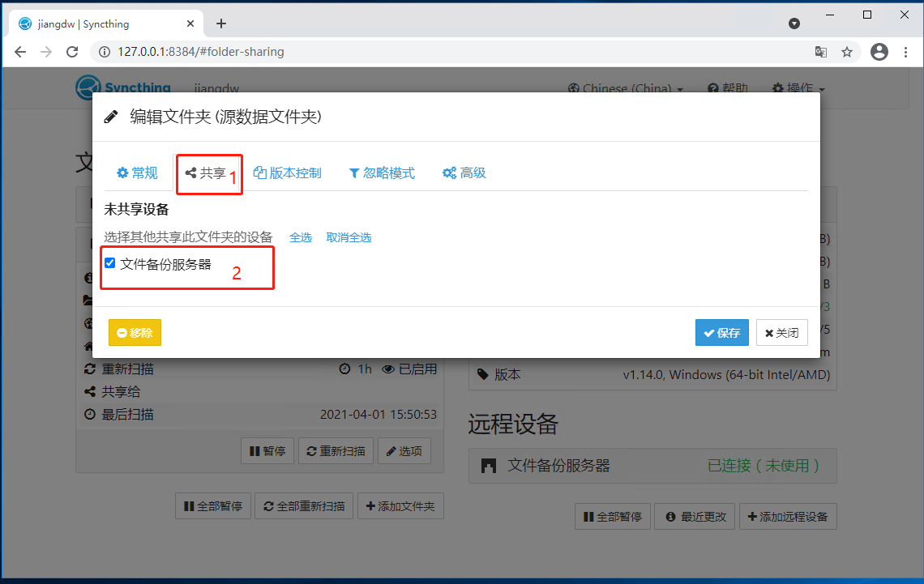Click the bookmark star icon
The width and height of the screenshot is (924, 584).
pos(848,51)
